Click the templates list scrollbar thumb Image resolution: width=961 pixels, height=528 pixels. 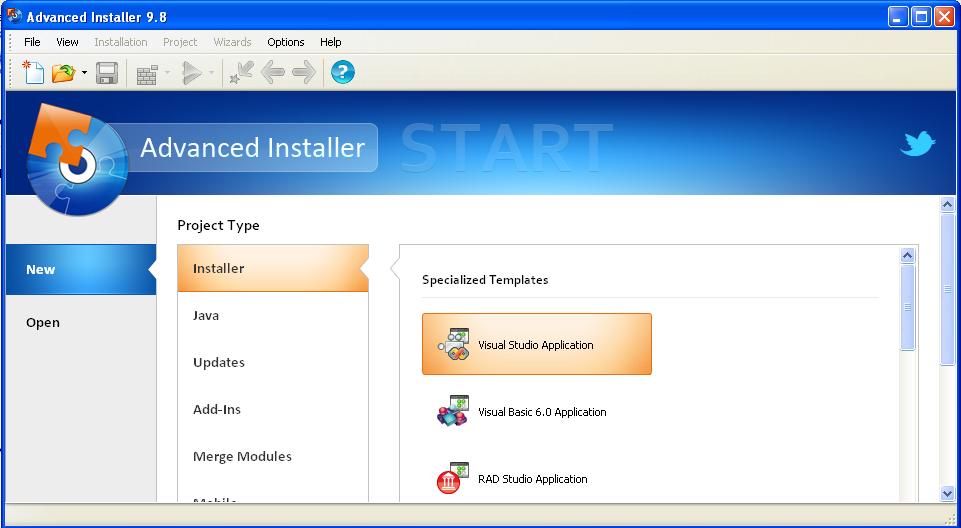pyautogui.click(x=908, y=307)
